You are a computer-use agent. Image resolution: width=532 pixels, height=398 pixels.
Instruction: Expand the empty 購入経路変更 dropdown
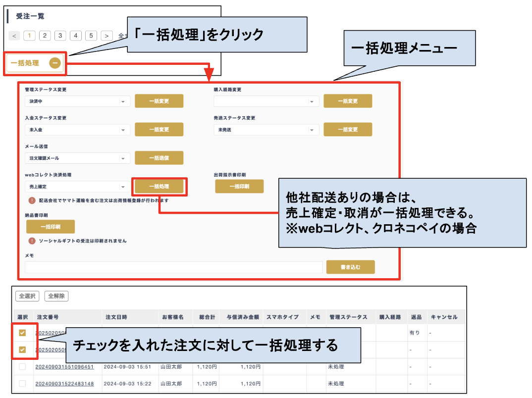point(266,101)
